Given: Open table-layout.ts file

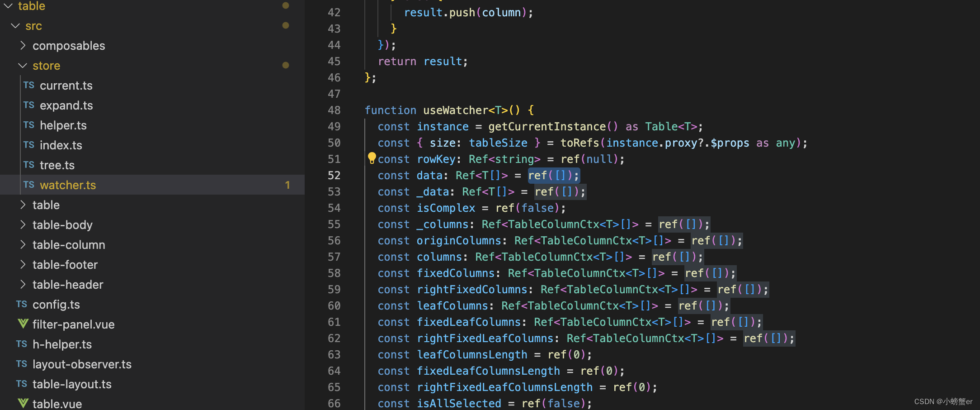Looking at the screenshot, I should [72, 384].
